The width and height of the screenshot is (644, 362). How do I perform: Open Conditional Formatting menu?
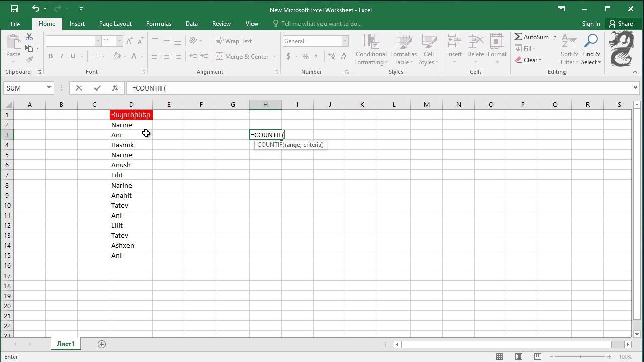click(371, 50)
